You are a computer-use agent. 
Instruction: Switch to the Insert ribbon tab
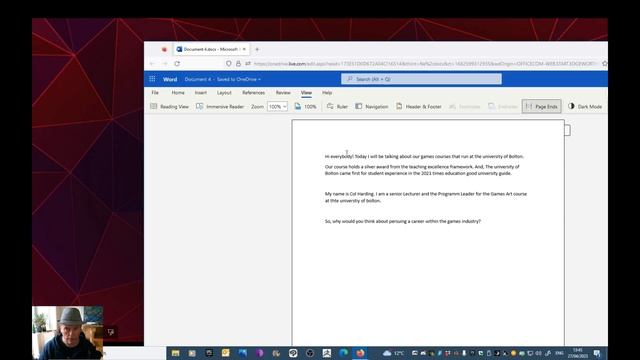tap(200, 93)
